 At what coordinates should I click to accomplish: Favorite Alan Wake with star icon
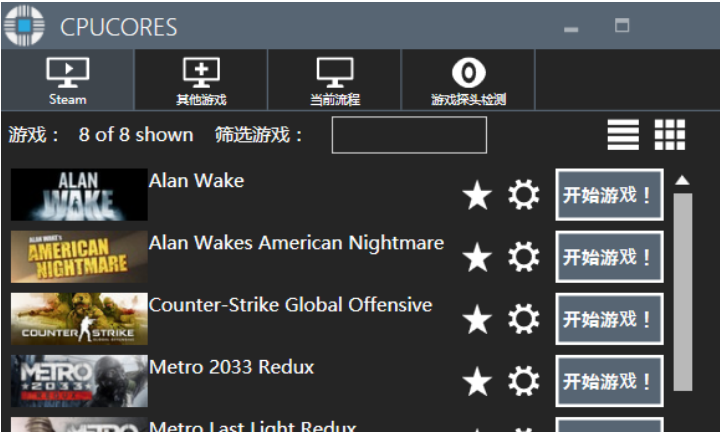click(477, 196)
